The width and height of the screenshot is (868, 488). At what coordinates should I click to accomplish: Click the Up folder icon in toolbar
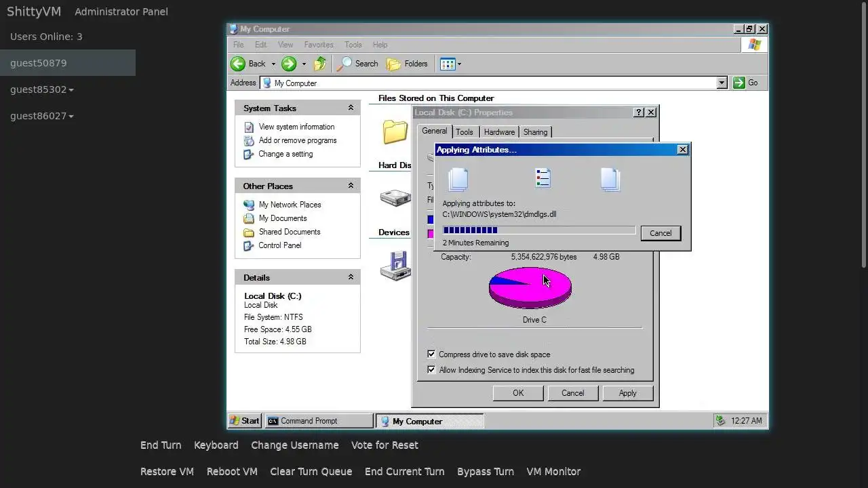tap(320, 64)
